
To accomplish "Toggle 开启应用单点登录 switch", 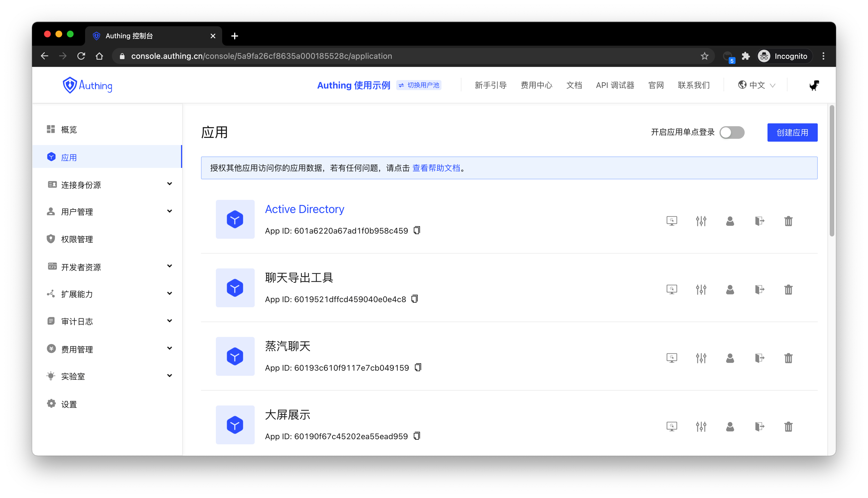I will pyautogui.click(x=732, y=132).
